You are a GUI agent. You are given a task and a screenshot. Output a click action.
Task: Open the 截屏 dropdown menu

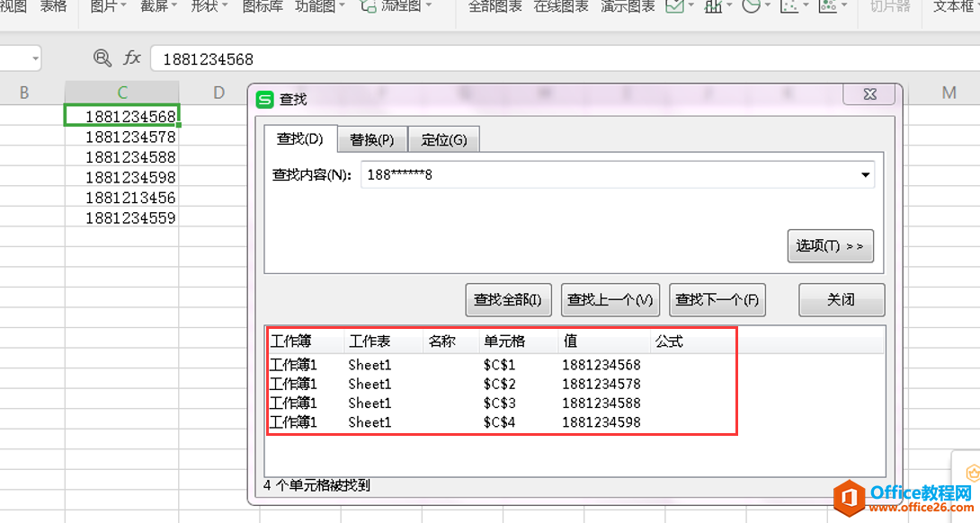pos(159,7)
